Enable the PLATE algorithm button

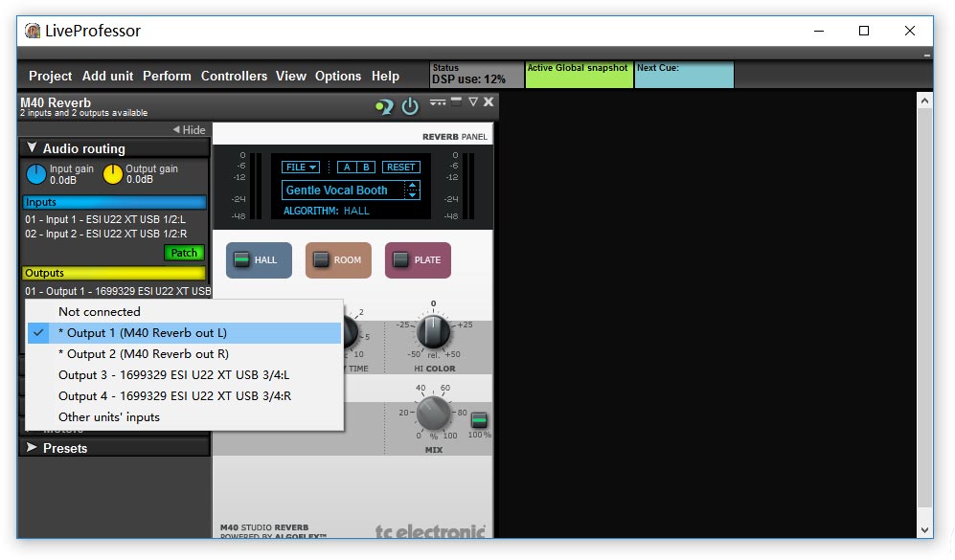point(418,260)
